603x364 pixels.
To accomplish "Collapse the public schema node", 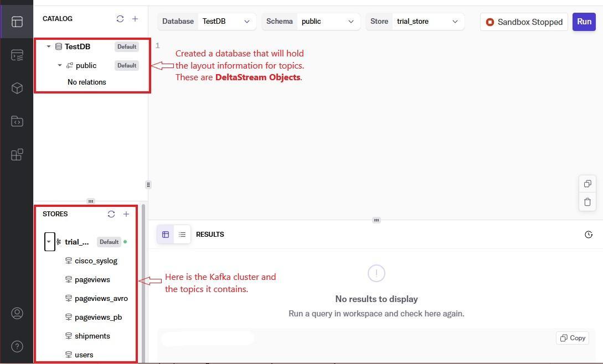I will tap(60, 65).
